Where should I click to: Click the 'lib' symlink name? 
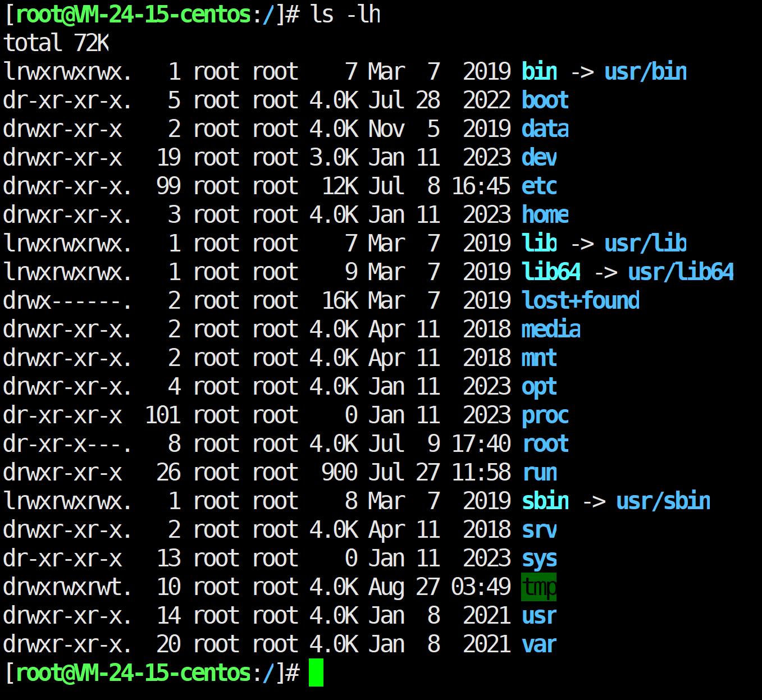[x=540, y=243]
